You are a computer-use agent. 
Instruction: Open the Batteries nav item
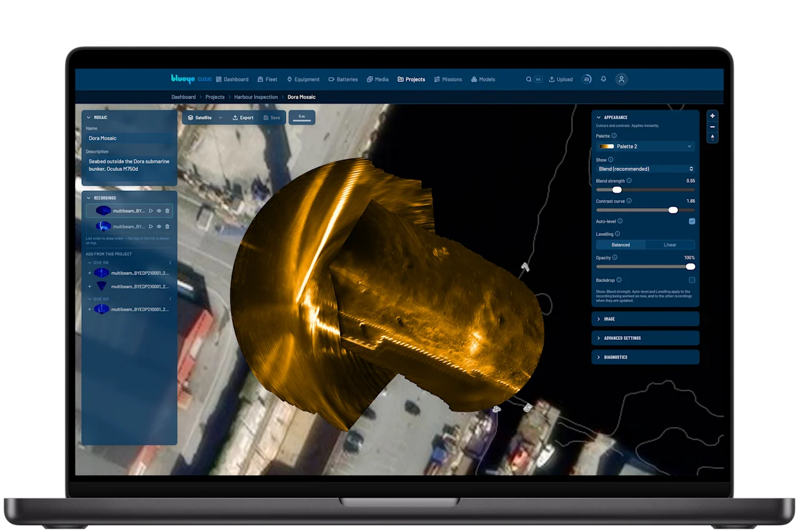tap(343, 79)
